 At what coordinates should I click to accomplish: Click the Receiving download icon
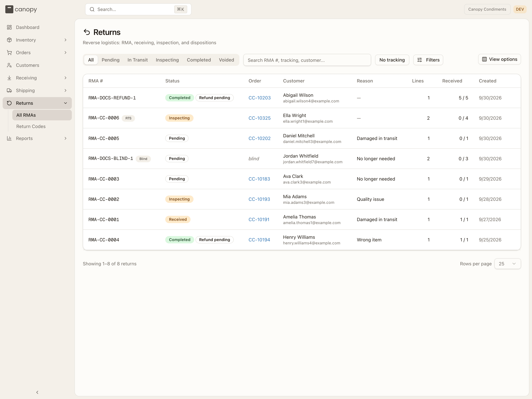9,78
